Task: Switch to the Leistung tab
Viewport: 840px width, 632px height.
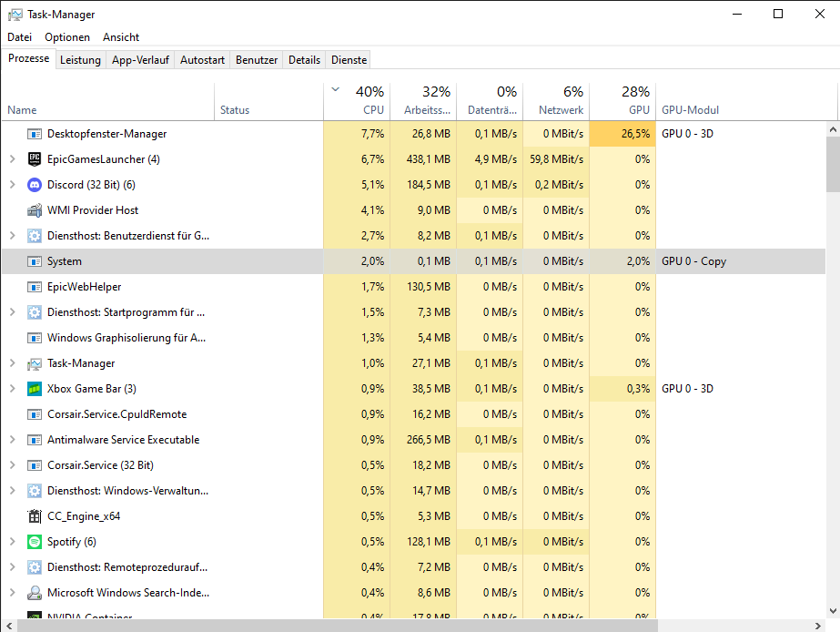Action: [80, 60]
